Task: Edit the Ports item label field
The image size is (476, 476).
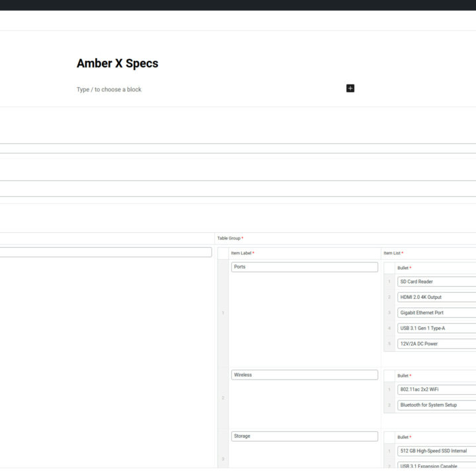Action: [305, 267]
